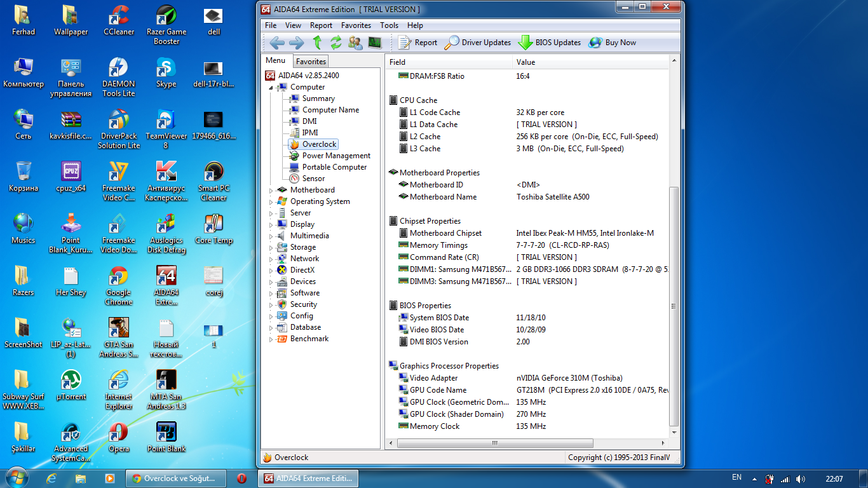This screenshot has width=868, height=488.
Task: Click the volume icon in system tray
Action: coord(801,478)
